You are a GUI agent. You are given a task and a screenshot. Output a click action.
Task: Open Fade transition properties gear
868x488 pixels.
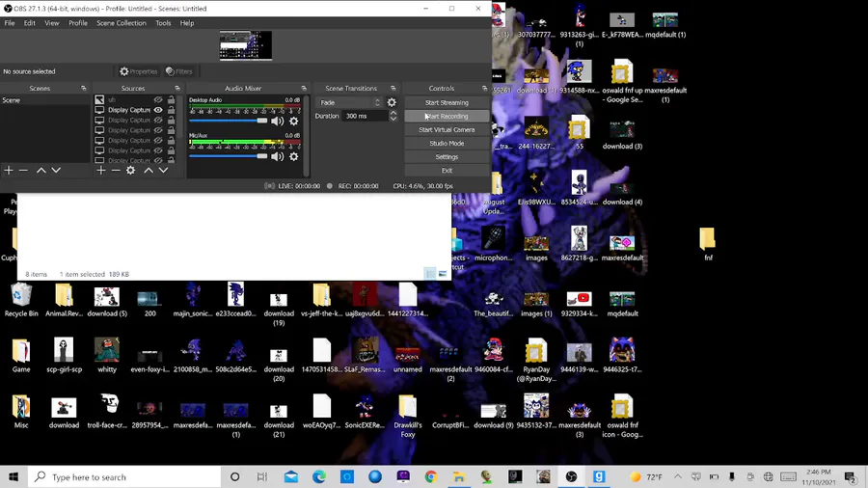point(392,102)
